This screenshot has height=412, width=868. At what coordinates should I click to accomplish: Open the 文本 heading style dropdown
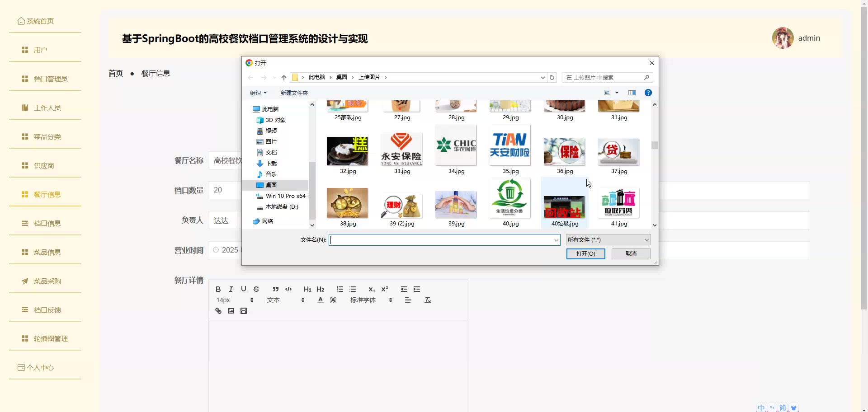tap(286, 300)
